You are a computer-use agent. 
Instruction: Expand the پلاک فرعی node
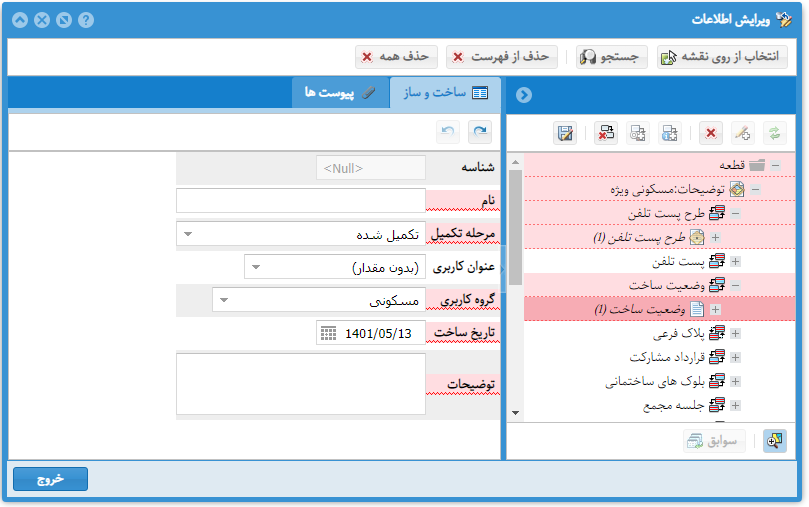click(x=736, y=334)
